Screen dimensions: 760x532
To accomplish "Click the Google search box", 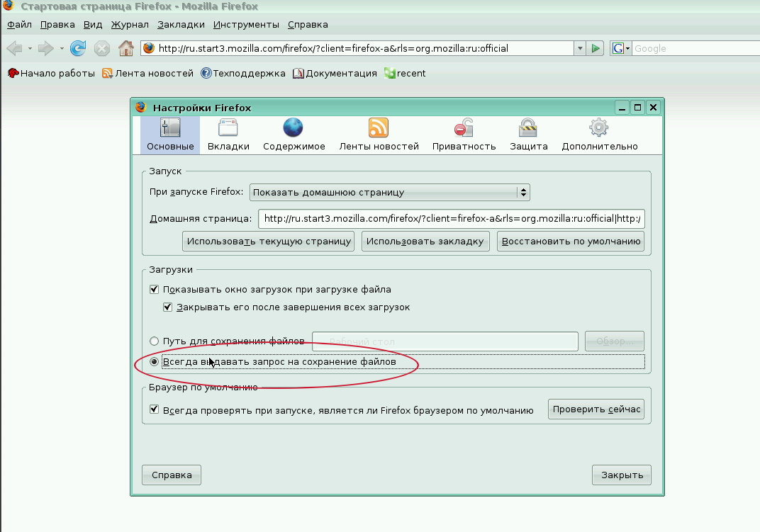I will tap(696, 48).
